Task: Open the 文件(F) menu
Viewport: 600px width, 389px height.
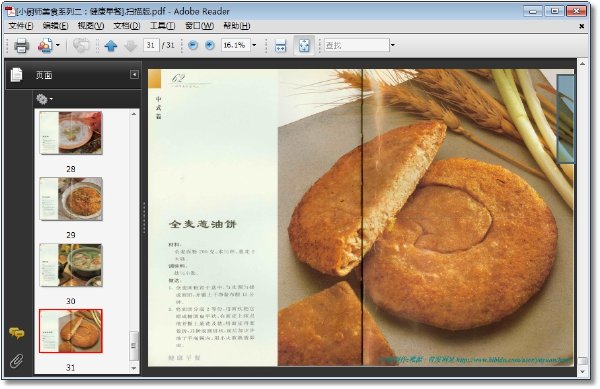Action: click(x=21, y=26)
